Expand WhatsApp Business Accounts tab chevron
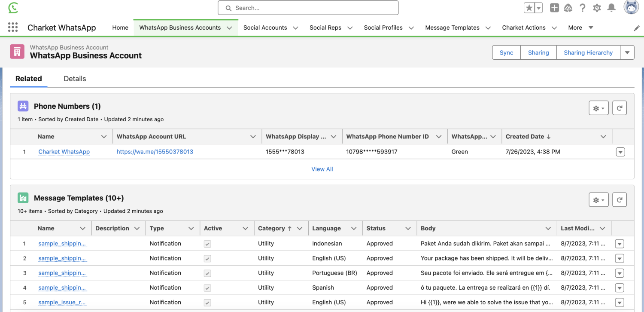The image size is (644, 312). (x=229, y=28)
